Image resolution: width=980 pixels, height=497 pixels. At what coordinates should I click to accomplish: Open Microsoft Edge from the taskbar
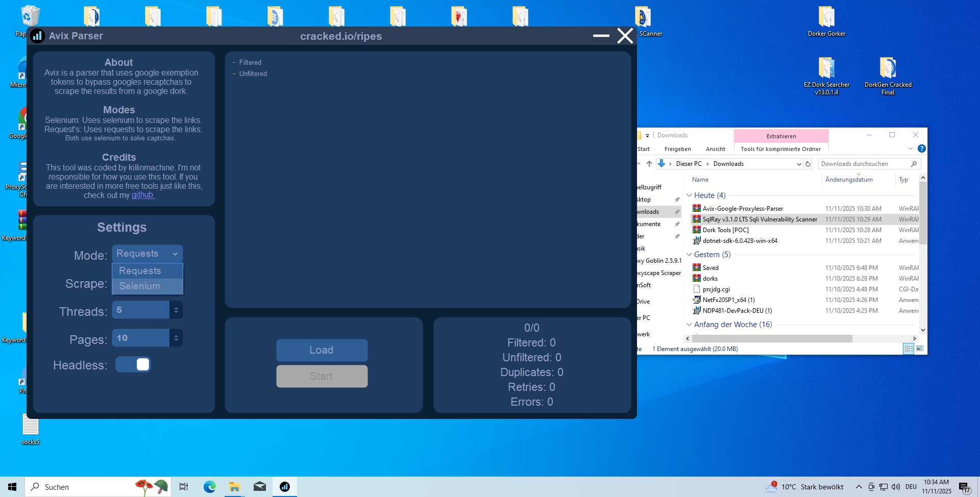point(209,487)
